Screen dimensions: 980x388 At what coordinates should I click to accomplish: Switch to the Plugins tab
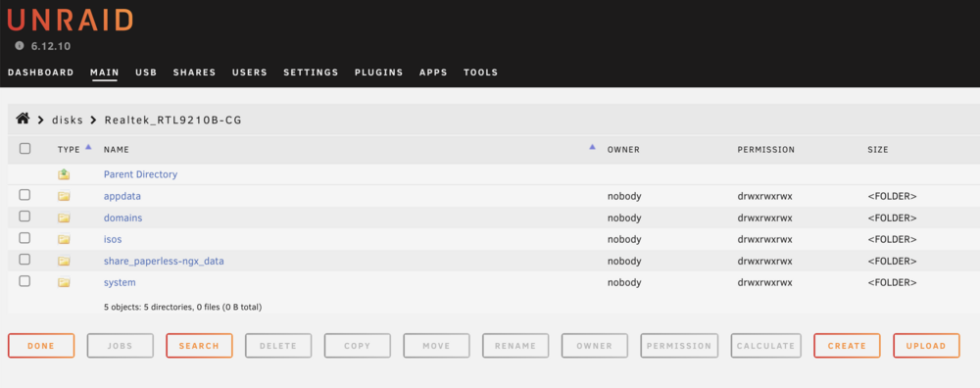tap(378, 73)
